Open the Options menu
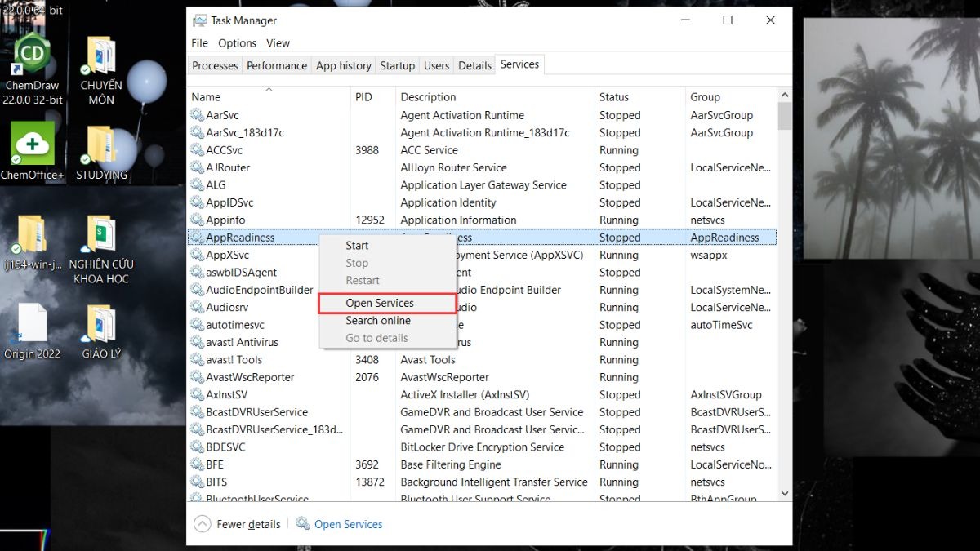Screen dimensions: 980x551 [x=237, y=43]
